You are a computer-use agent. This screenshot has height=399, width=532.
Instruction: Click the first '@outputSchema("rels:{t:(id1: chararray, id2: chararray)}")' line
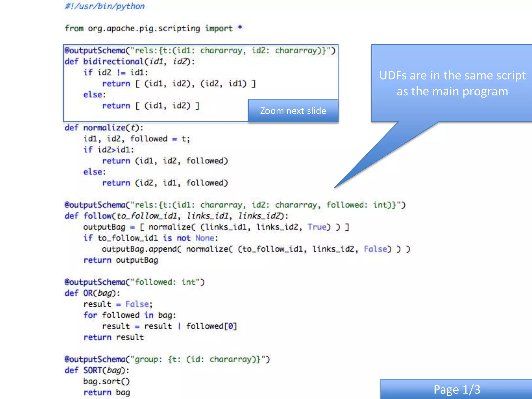click(200, 51)
